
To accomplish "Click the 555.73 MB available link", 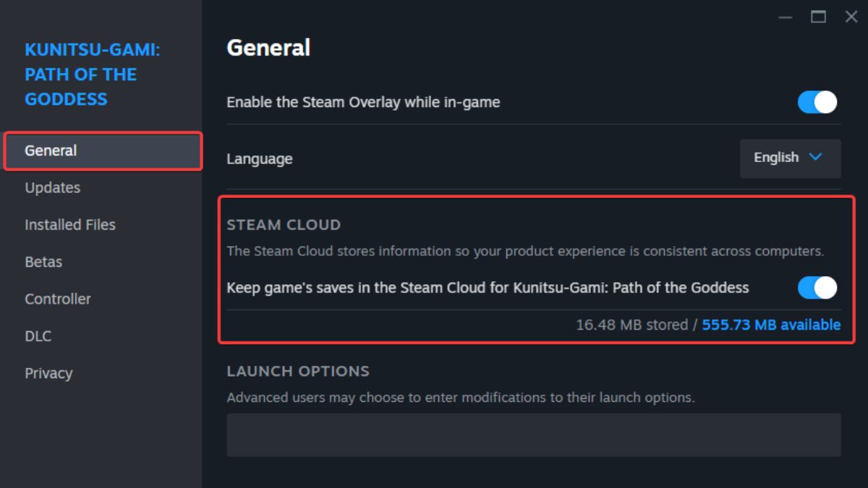I will click(x=770, y=325).
